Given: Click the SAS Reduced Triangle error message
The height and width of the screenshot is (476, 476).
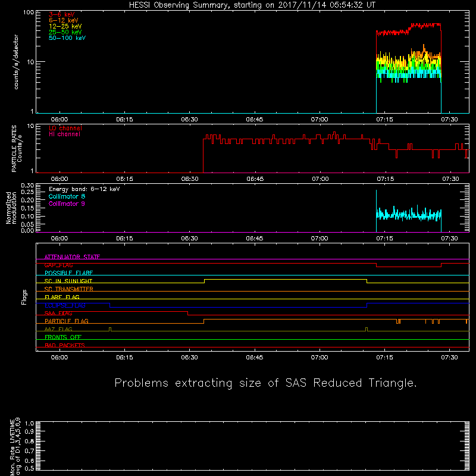Looking at the screenshot, I should pos(265,383).
